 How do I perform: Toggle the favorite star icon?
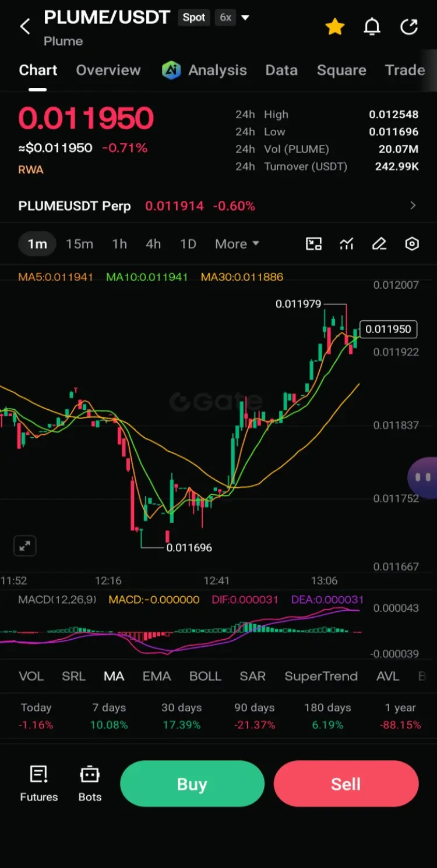[335, 27]
